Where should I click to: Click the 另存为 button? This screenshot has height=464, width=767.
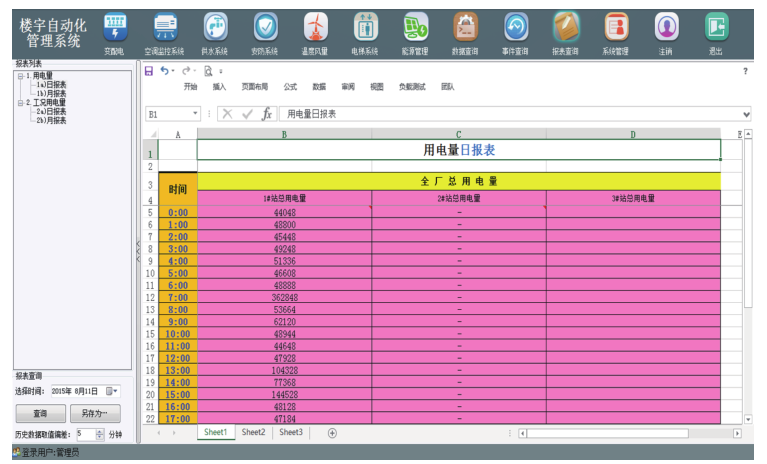point(95,413)
